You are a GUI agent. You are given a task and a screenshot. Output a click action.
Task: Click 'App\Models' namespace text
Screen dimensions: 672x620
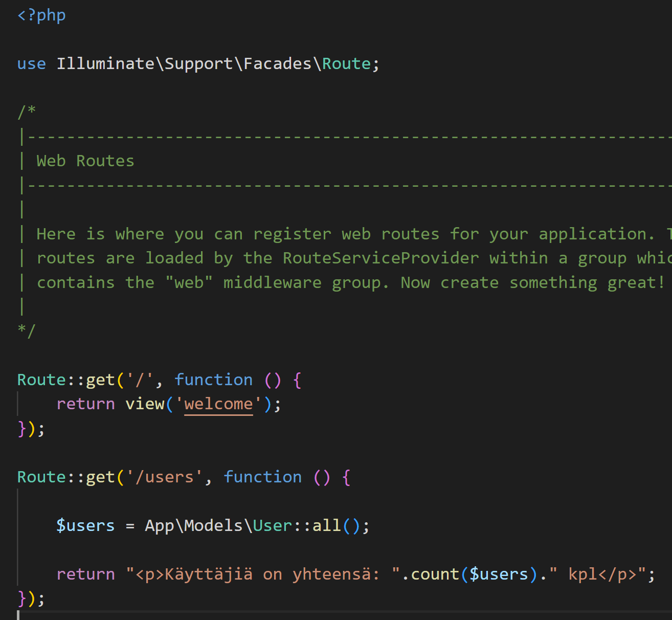194,526
